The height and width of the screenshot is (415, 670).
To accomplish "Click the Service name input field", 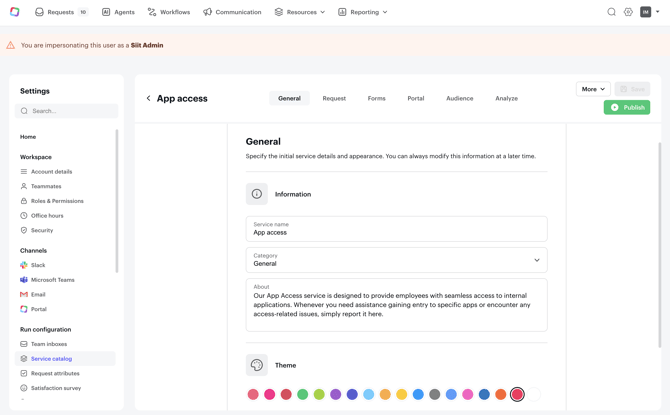I will click(396, 229).
